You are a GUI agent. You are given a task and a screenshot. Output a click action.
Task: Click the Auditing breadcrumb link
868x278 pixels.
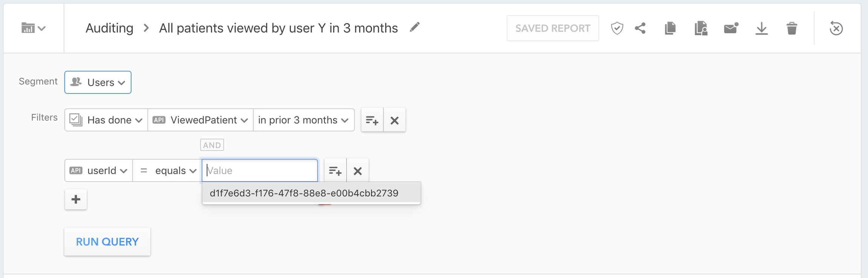tap(109, 28)
